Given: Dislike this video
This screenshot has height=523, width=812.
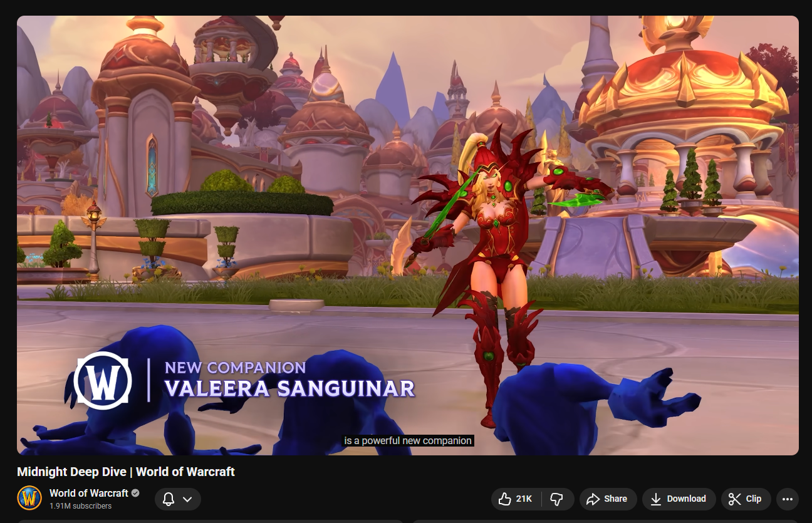Looking at the screenshot, I should tap(558, 499).
